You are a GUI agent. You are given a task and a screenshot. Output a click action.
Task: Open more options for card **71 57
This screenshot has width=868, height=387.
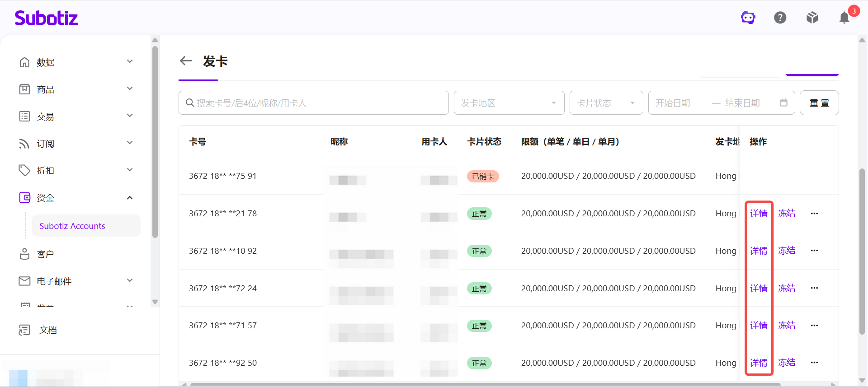coord(814,326)
